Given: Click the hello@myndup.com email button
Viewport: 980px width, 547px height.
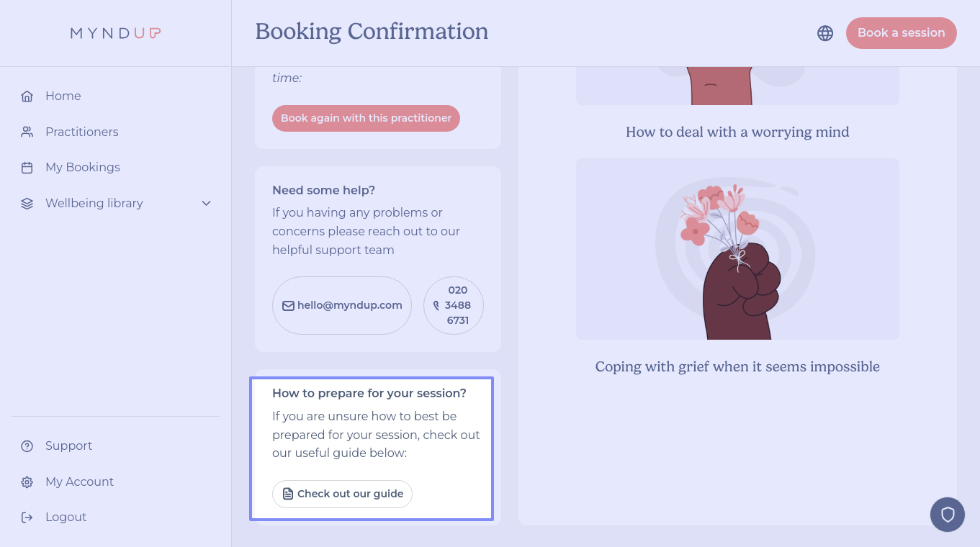Looking at the screenshot, I should [x=342, y=305].
